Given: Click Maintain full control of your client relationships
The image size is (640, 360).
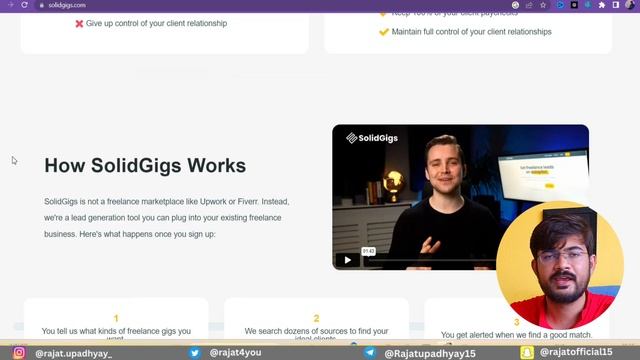Looking at the screenshot, I should pyautogui.click(x=471, y=32).
